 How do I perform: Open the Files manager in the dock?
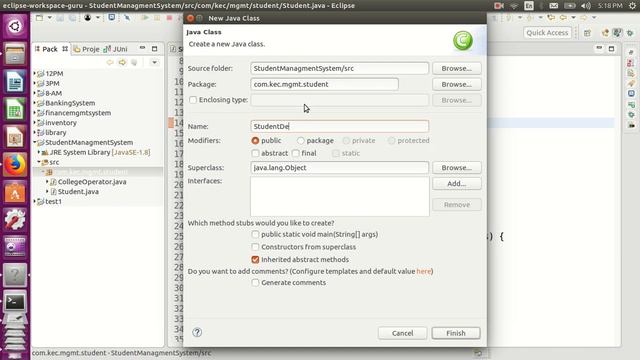[15, 54]
